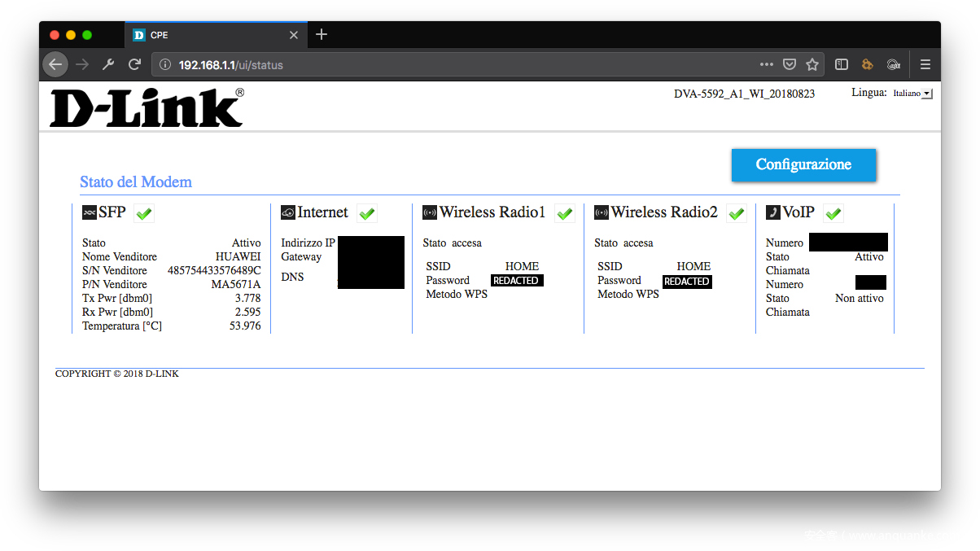Click the Wireless Radio1 redacted password field
Screen dimensions: 980x551
[x=517, y=280]
